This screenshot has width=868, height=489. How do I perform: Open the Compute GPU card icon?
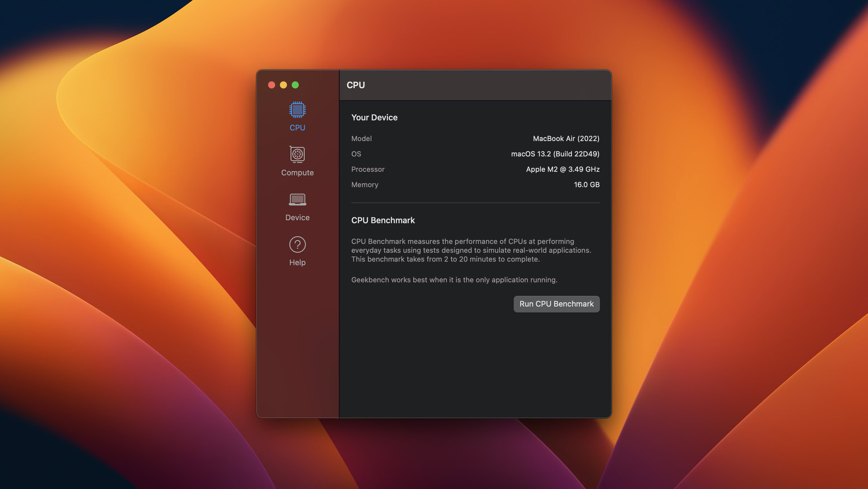297,154
